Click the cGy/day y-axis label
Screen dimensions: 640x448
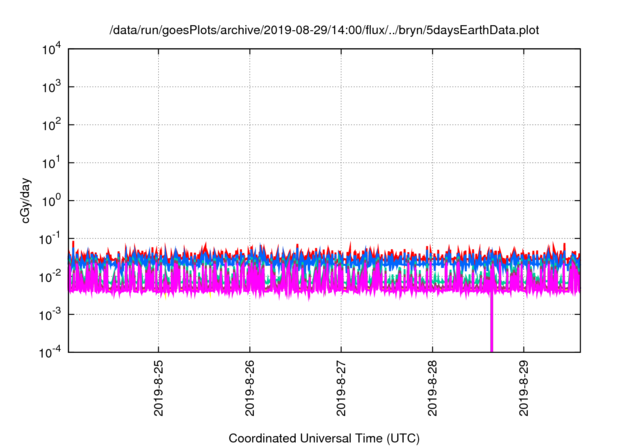click(x=33, y=201)
